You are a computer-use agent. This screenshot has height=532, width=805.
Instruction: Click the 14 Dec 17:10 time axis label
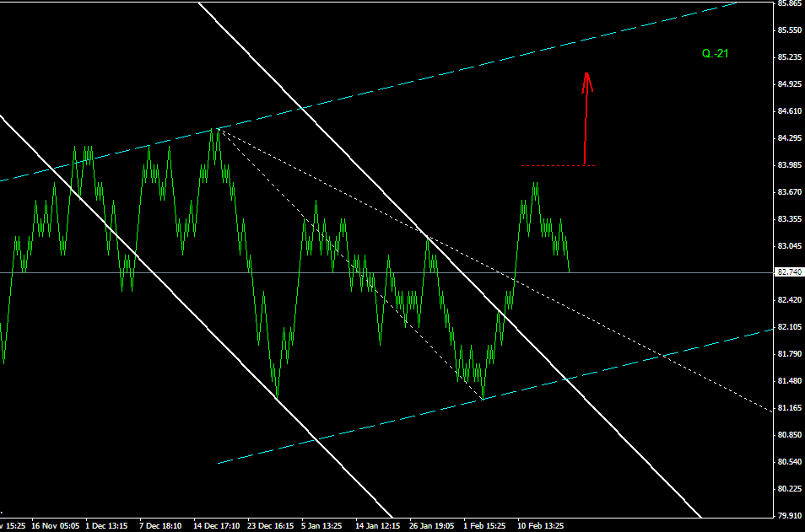pyautogui.click(x=217, y=526)
